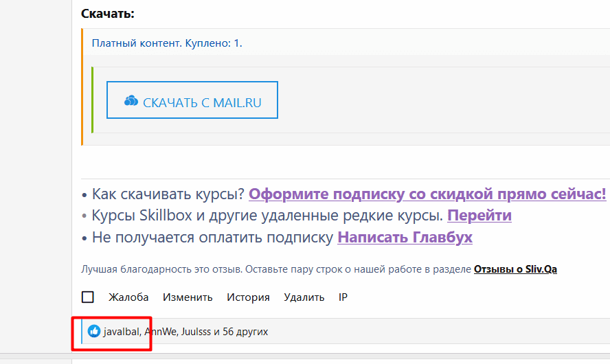Click the cloud icon on download button
The height and width of the screenshot is (364, 610).
pyautogui.click(x=131, y=102)
